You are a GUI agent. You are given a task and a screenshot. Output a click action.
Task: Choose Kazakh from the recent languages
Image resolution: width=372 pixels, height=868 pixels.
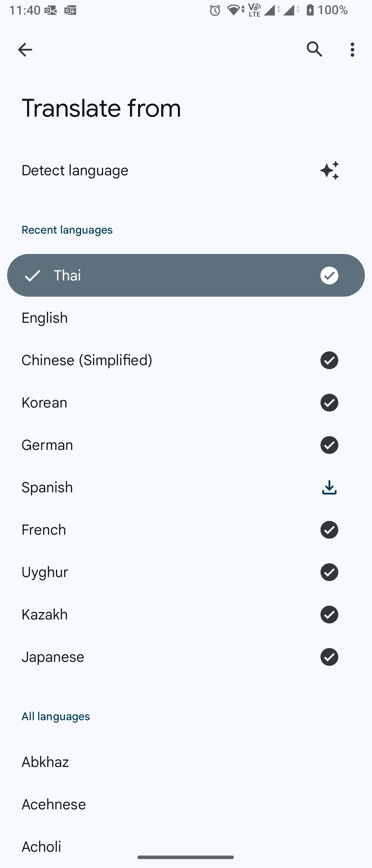pyautogui.click(x=45, y=614)
